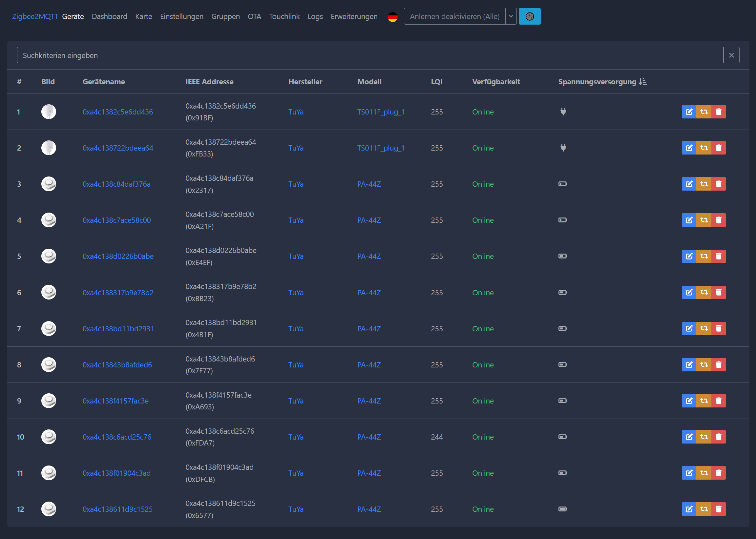Open Erweiterungen page

tap(354, 16)
